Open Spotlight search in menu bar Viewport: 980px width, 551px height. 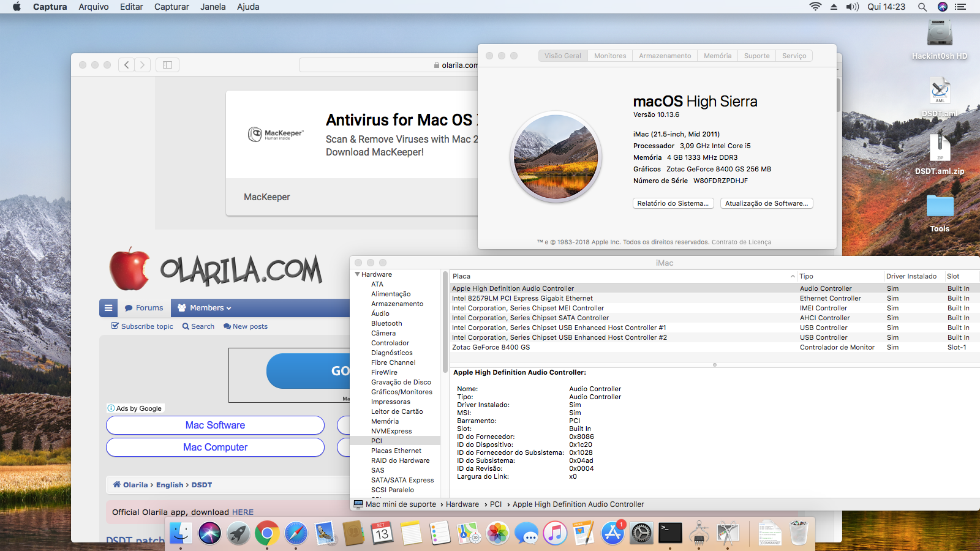coord(922,7)
